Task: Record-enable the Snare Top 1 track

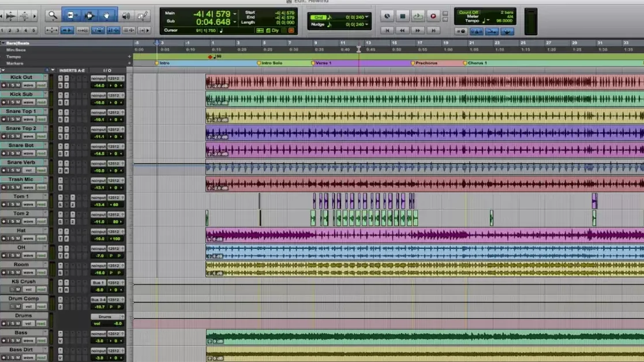Action: 3,119
